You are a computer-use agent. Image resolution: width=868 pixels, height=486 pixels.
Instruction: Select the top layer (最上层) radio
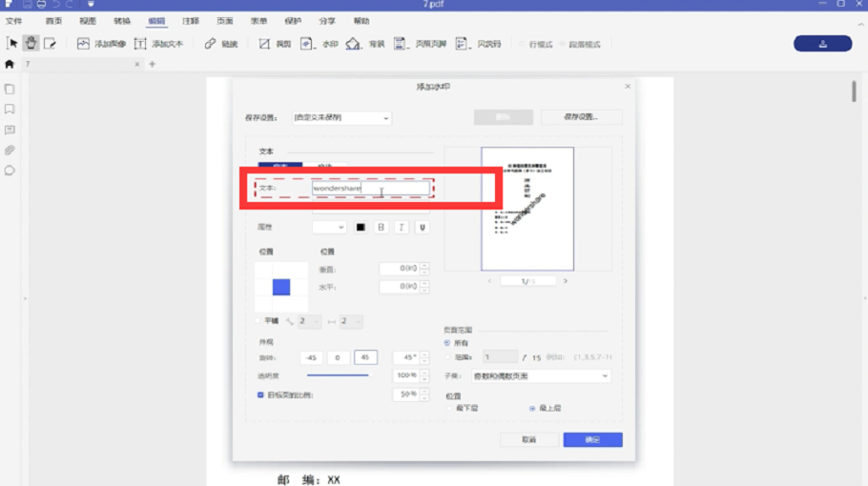532,408
